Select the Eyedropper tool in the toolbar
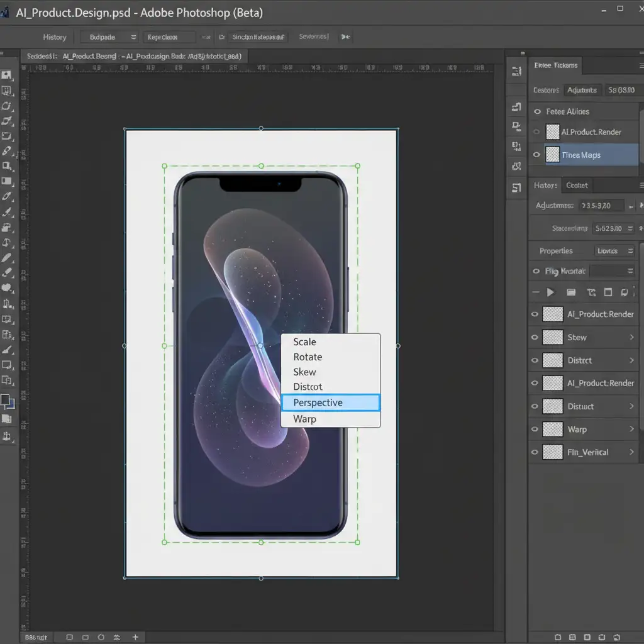 (x=7, y=151)
